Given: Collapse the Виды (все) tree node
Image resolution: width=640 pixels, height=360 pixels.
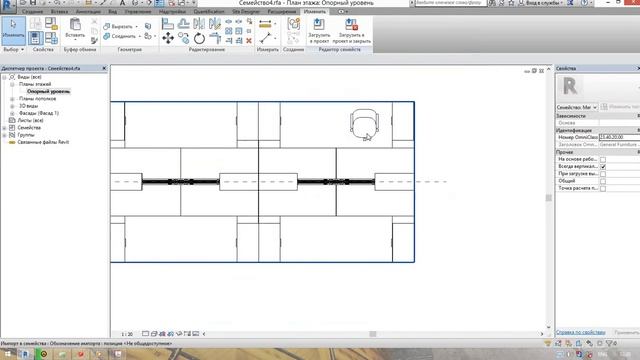Looking at the screenshot, I should (4, 77).
